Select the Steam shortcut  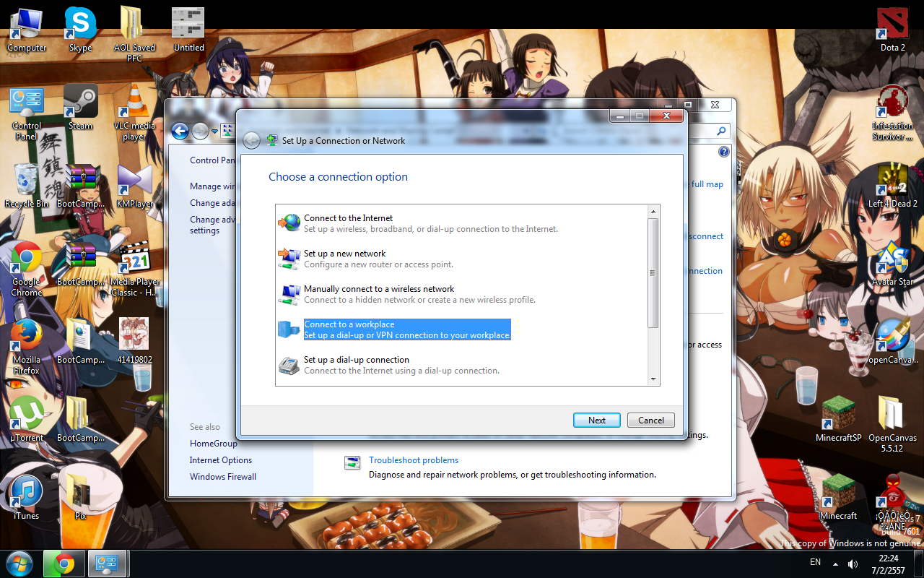point(80,108)
